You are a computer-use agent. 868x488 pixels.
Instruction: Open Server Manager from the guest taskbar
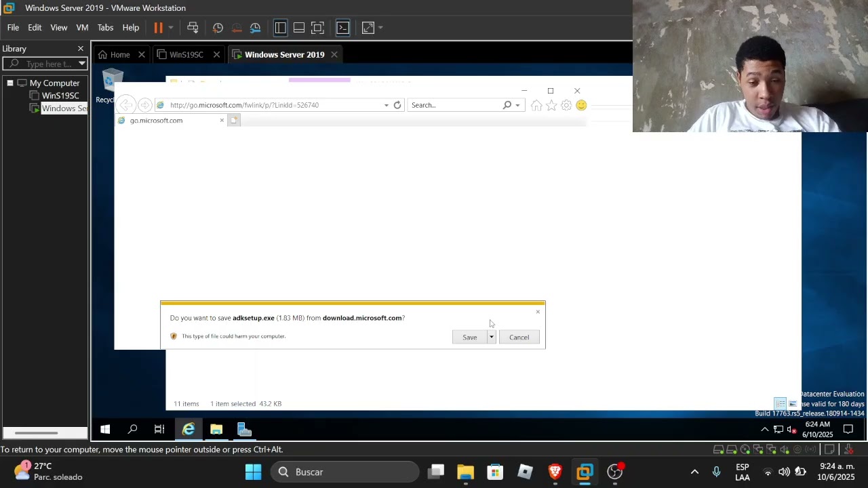(x=244, y=429)
